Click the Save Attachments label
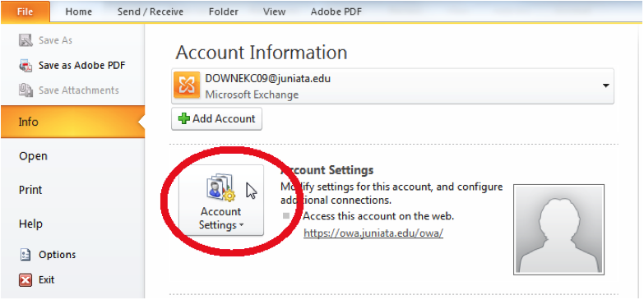The width and height of the screenshot is (644, 300). [79, 90]
